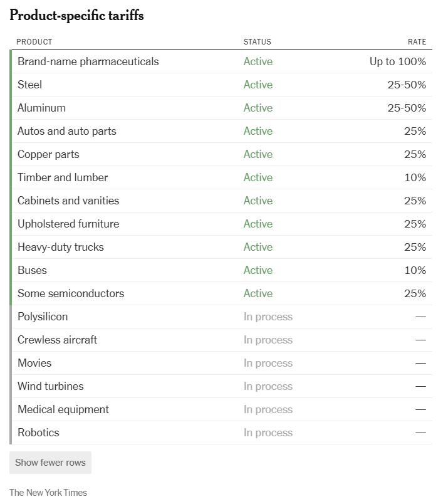Click the Heavy-duty trucks entry
This screenshot has width=448, height=504.
61,247
